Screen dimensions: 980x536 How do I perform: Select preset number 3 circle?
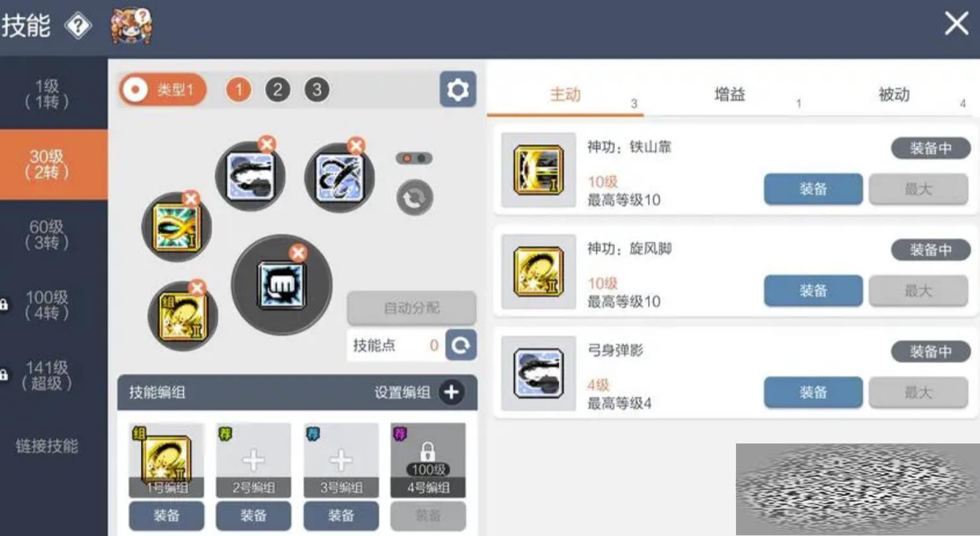pos(317,90)
